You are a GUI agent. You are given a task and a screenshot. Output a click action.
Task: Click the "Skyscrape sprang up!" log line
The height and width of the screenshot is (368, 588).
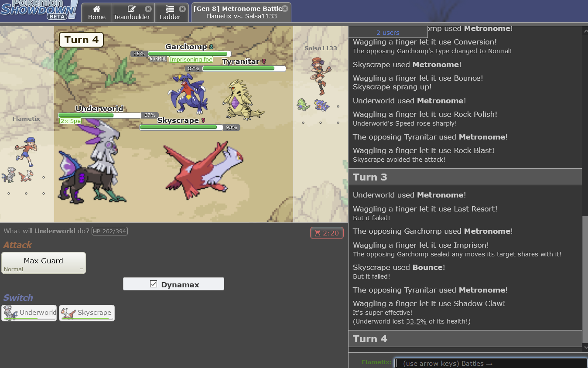point(392,87)
